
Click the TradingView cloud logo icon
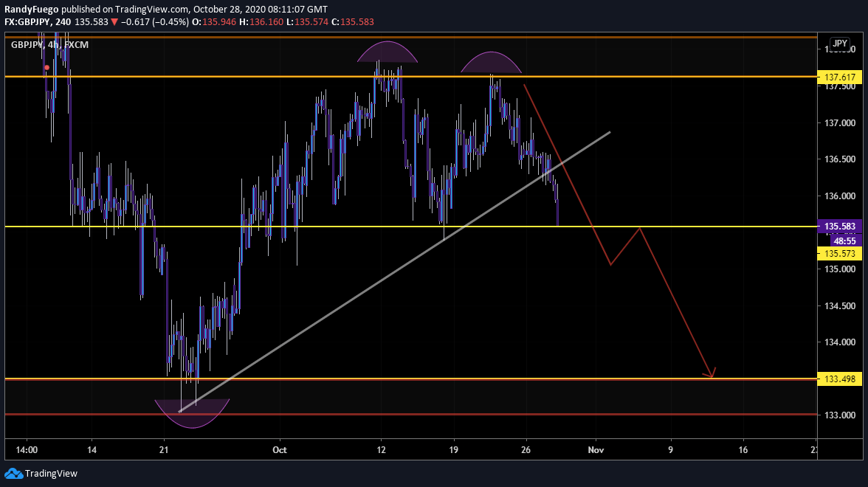[x=14, y=474]
